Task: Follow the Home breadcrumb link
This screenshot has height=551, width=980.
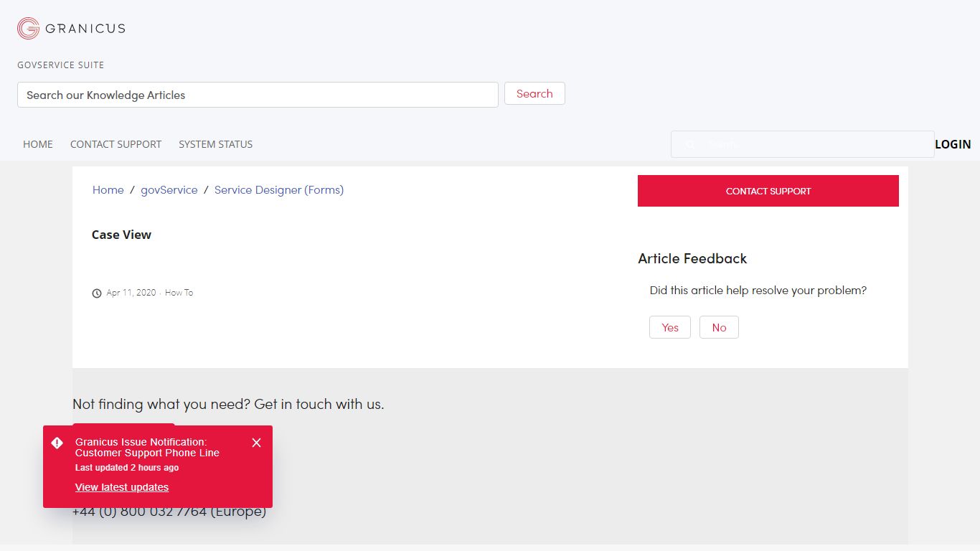Action: 108,190
